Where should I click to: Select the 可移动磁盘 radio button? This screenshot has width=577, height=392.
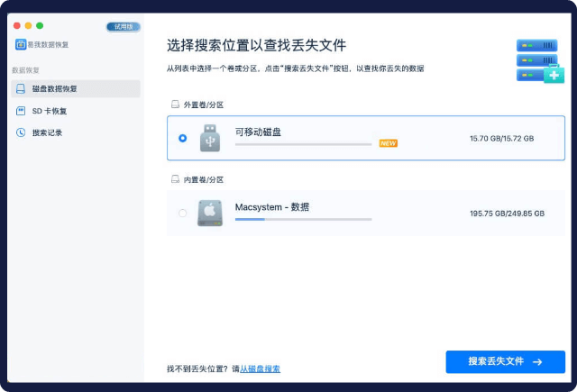[x=183, y=138]
